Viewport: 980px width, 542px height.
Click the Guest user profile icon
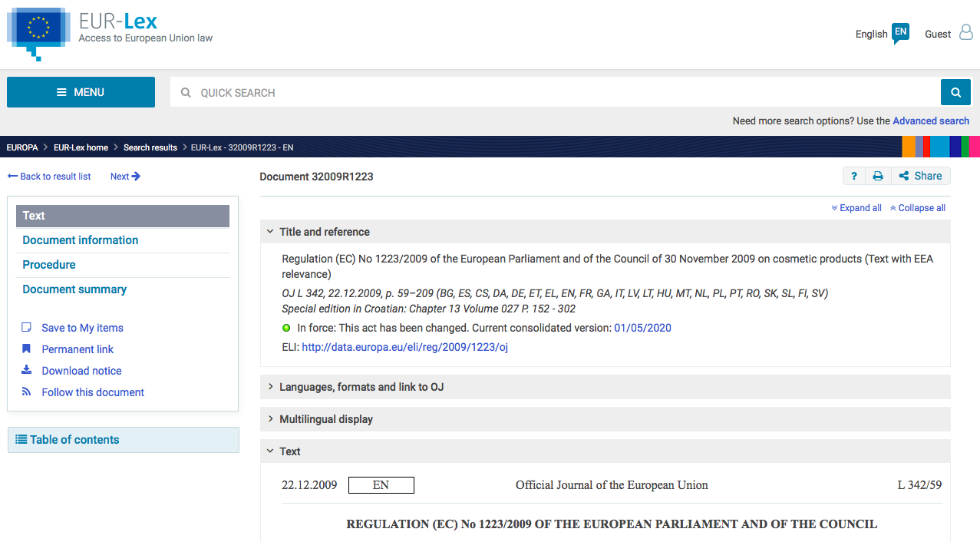click(x=966, y=33)
